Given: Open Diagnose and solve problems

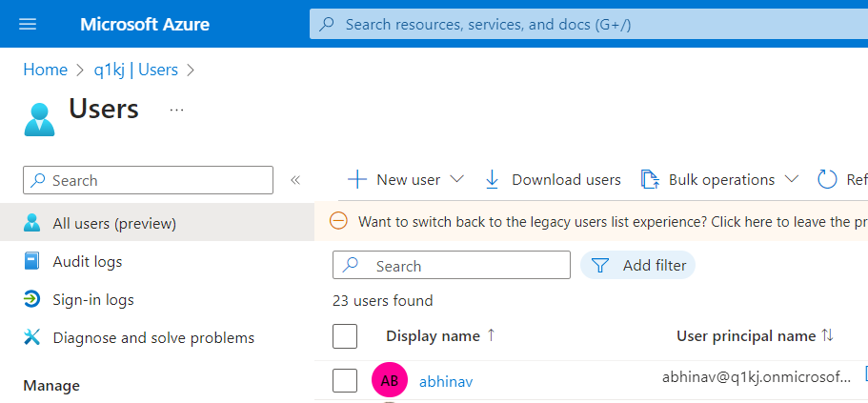Looking at the screenshot, I should [153, 337].
